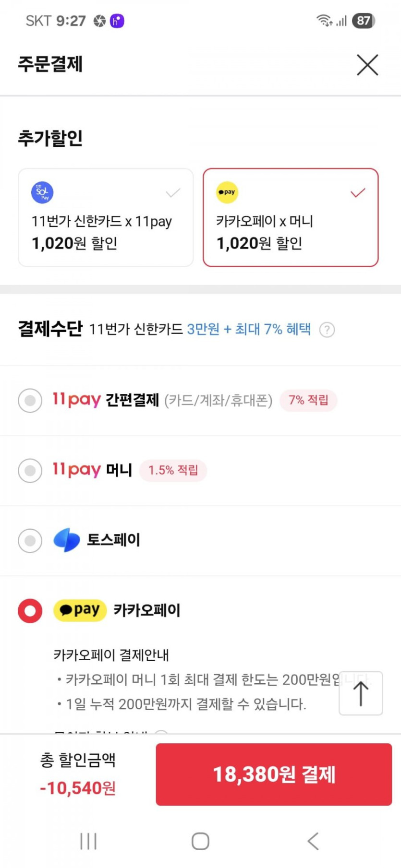Tap the 7% 적립 badge
Screen dimensions: 401x868
pyautogui.click(x=308, y=400)
